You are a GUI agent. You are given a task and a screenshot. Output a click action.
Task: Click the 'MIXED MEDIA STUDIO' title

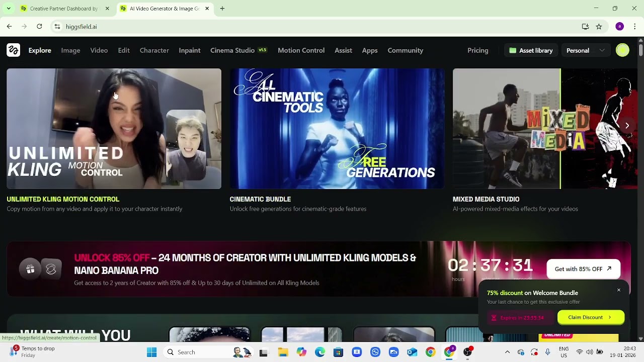[486, 199]
